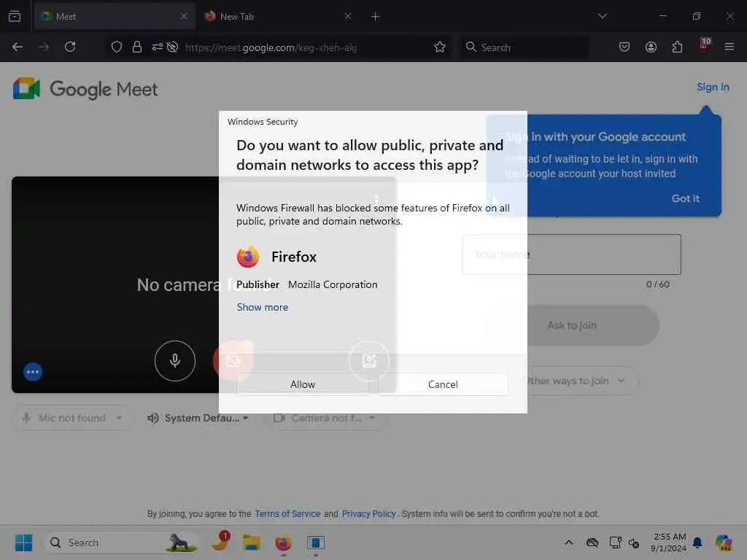Open File Explorer from taskbar
747x560 pixels.
pyautogui.click(x=252, y=542)
